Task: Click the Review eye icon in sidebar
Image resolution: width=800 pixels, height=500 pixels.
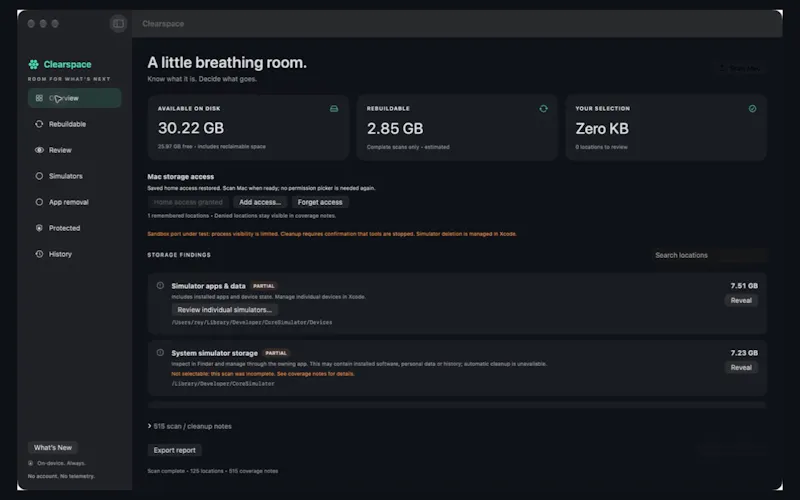Action: [x=39, y=150]
